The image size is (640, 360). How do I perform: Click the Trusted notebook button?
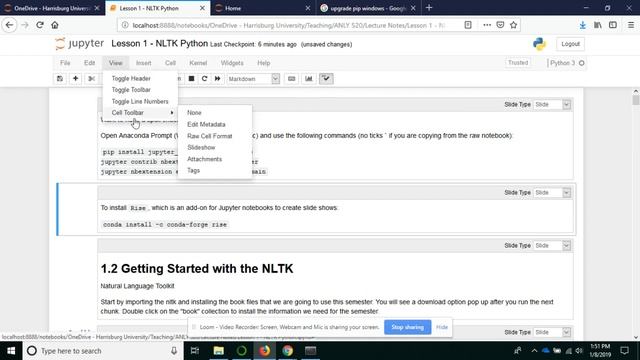click(518, 63)
